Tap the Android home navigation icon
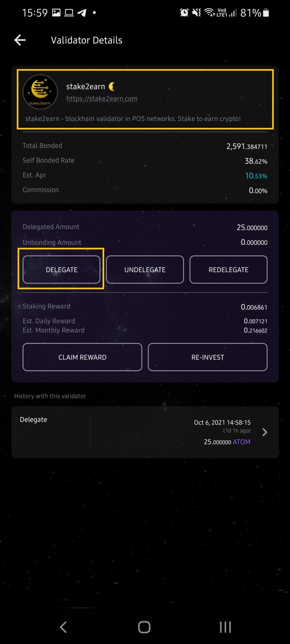Viewport: 290px width, 644px height. click(144, 627)
